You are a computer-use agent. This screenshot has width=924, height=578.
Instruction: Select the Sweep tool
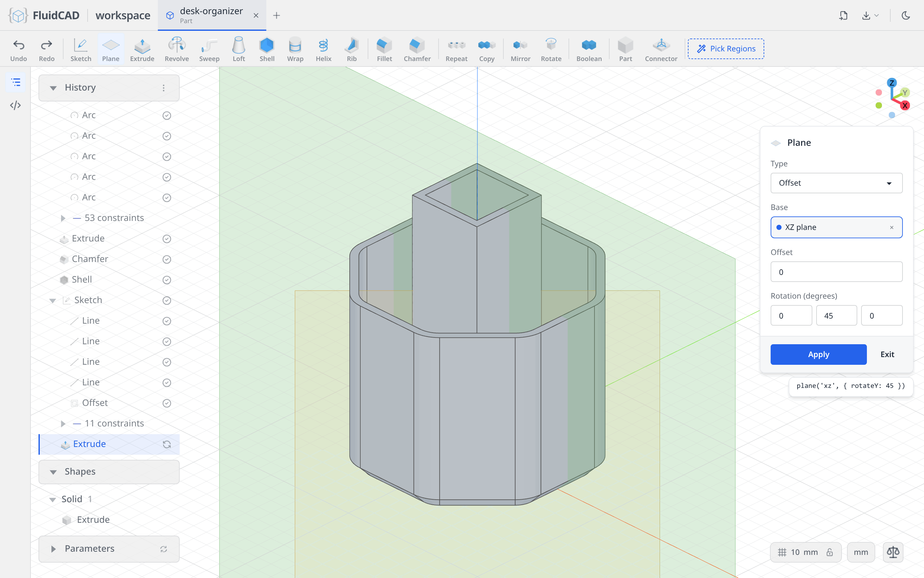coord(209,49)
